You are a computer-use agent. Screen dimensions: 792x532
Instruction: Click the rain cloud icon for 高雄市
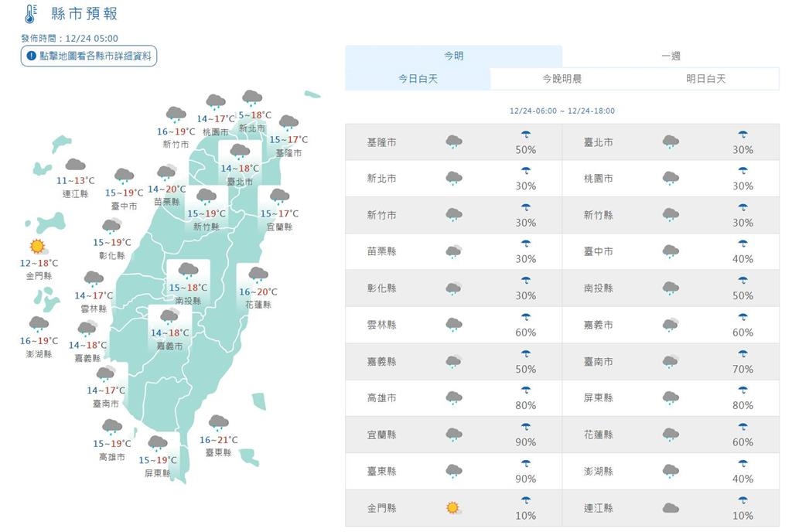pyautogui.click(x=452, y=397)
